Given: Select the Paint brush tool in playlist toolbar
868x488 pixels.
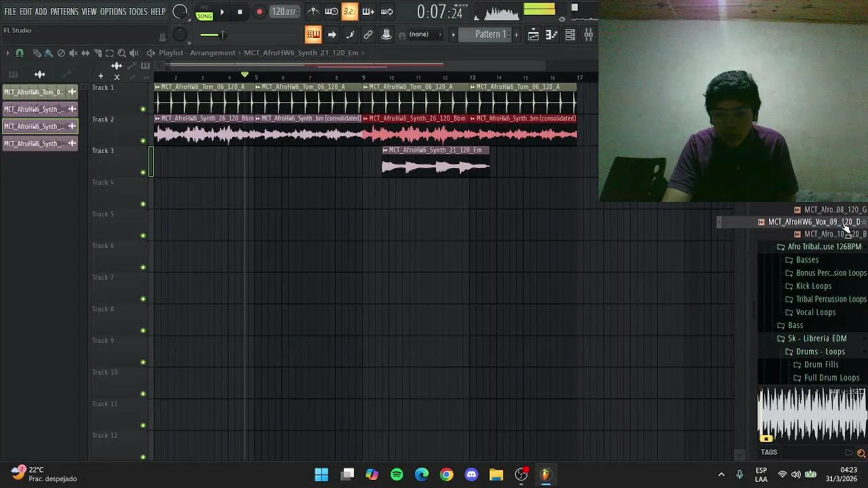Looking at the screenshot, I should pyautogui.click(x=49, y=53).
